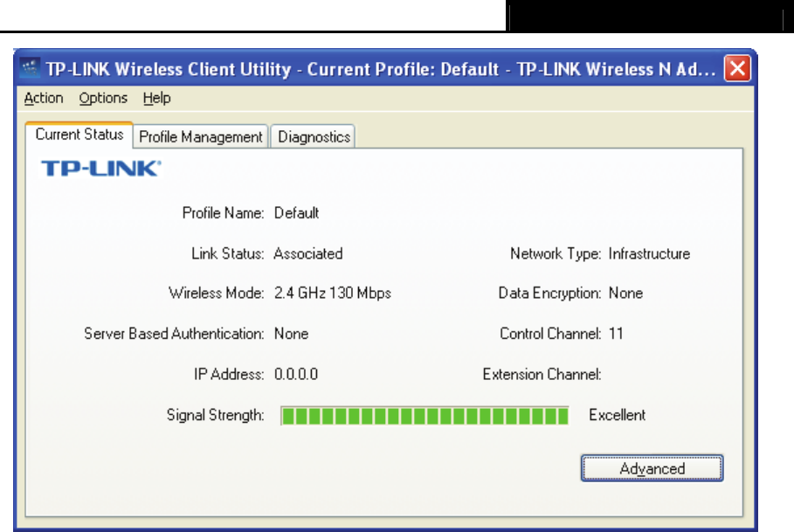This screenshot has height=532, width=794.
Task: Click the Data Encryption value None
Action: click(625, 294)
